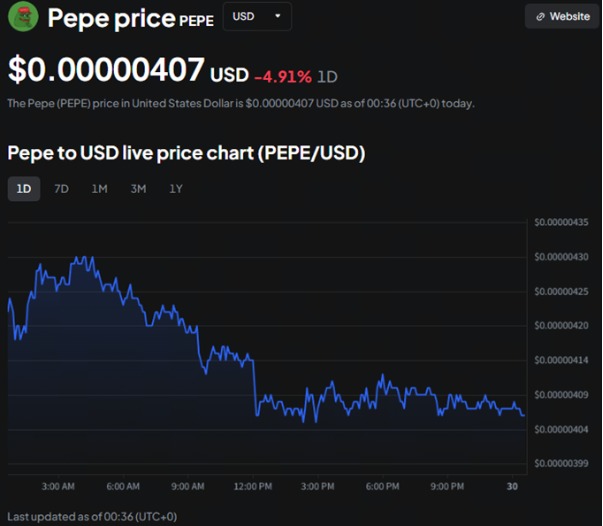Click the 9:00 PM time axis label
This screenshot has width=603, height=526.
[x=446, y=487]
